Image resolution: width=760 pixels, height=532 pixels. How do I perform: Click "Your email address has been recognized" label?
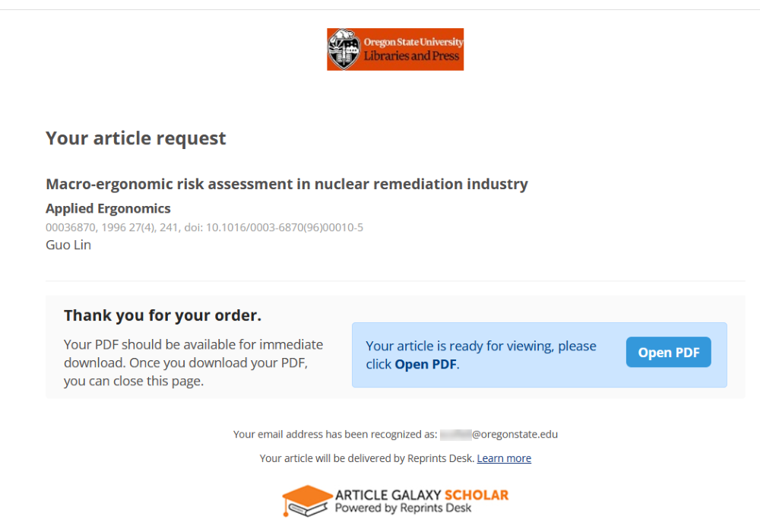334,435
